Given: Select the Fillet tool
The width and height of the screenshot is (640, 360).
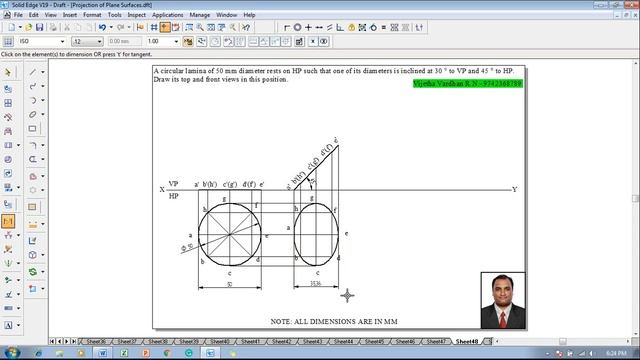Looking at the screenshot, I should [x=33, y=145].
